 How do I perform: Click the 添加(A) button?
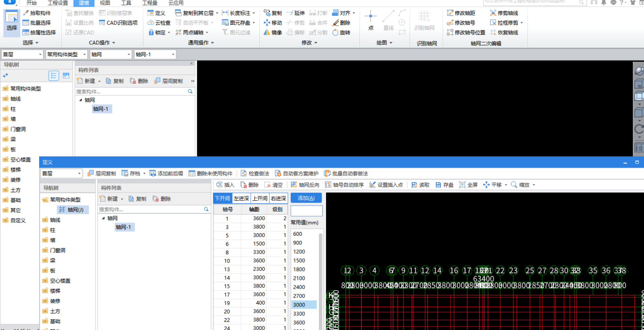(306, 198)
